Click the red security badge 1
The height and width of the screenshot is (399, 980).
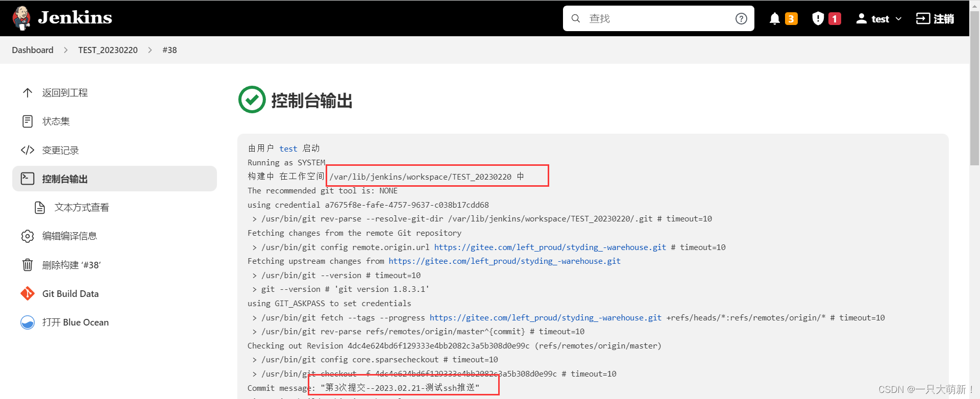(835, 19)
